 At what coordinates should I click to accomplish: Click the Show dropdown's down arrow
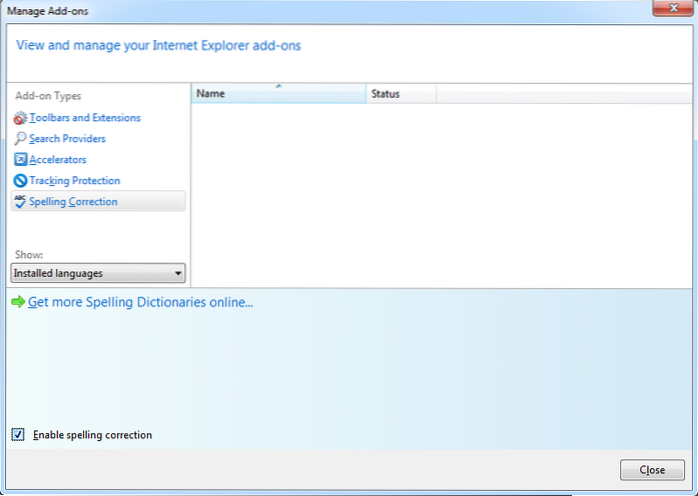[178, 273]
